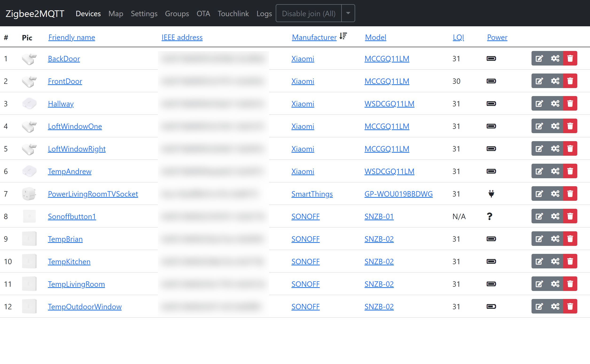
Task: Click reconfigure gears icon for TempKitchen
Action: point(555,261)
